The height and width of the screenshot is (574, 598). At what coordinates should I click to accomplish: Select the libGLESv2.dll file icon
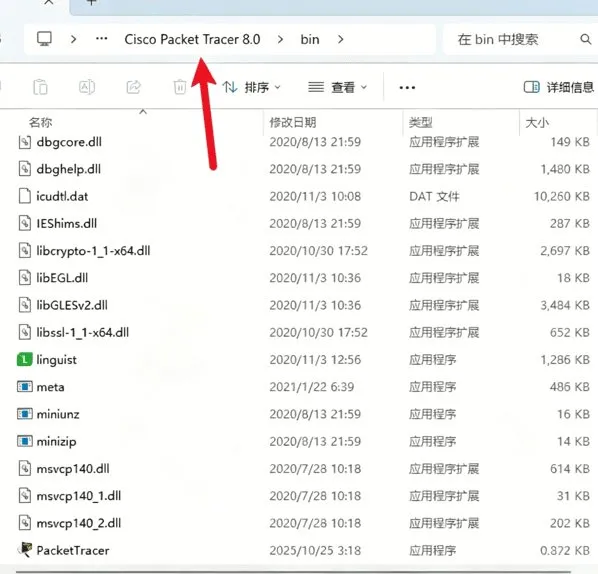(25, 305)
